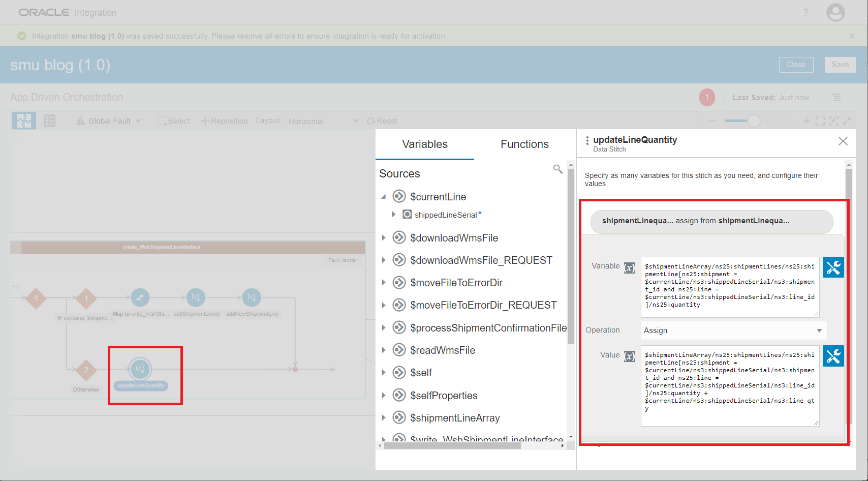The width and height of the screenshot is (868, 481).
Task: Click the updateLineQuantity stitch node
Action: (140, 369)
